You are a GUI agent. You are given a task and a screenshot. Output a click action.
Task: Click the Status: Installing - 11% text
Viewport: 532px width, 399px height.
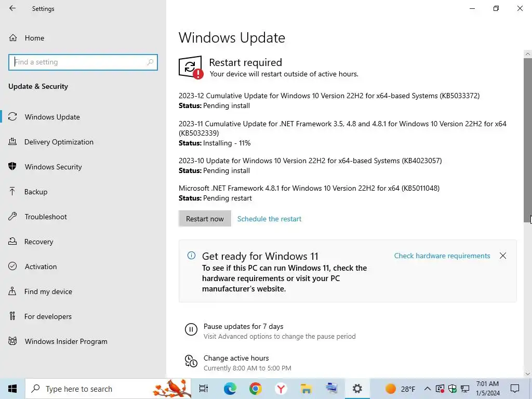tap(215, 143)
